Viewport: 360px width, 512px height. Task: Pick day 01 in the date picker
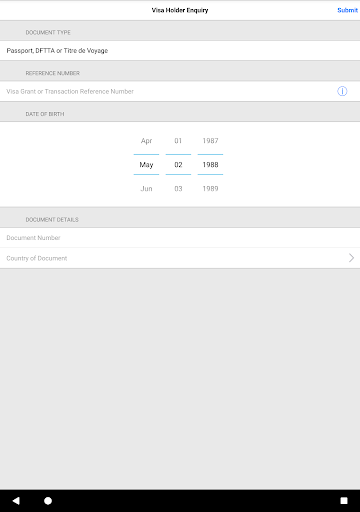(178, 141)
